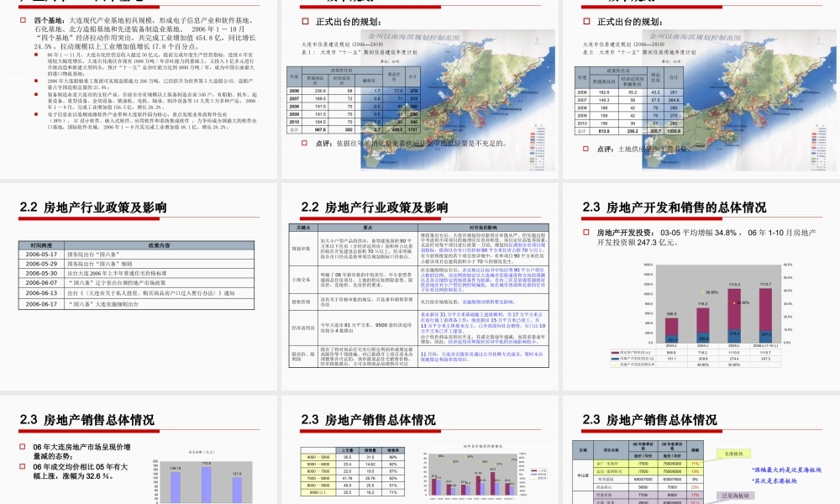Click the 点评 comment beginning 土地供应
840x504 pixels.
643,149
